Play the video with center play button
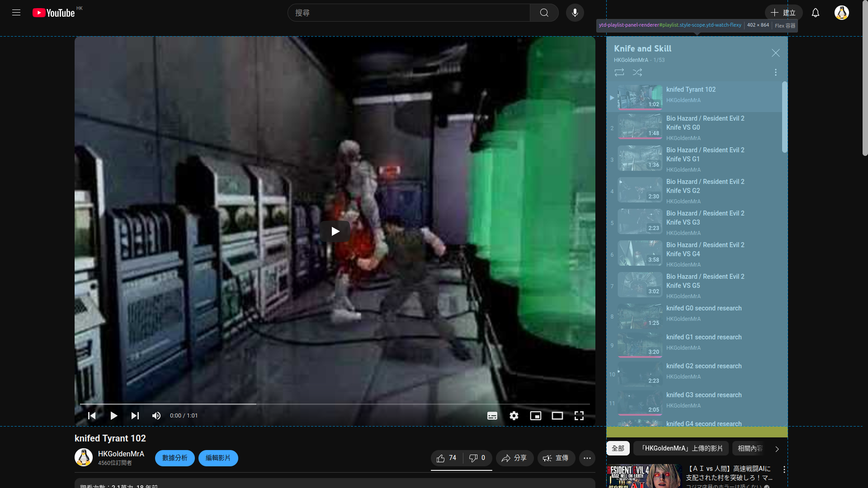Image resolution: width=868 pixels, height=488 pixels. (x=335, y=231)
